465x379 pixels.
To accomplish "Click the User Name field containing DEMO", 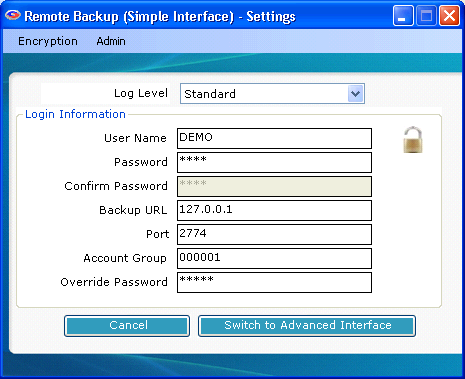I will 274,138.
